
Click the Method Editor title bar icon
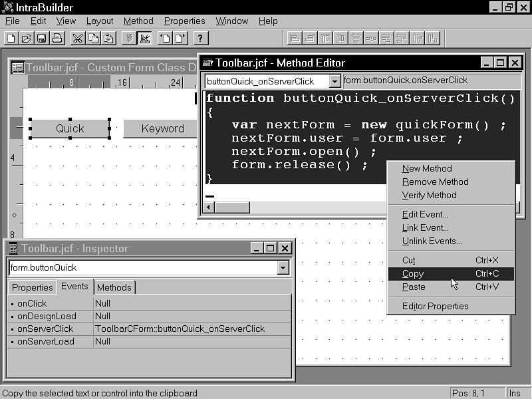207,63
